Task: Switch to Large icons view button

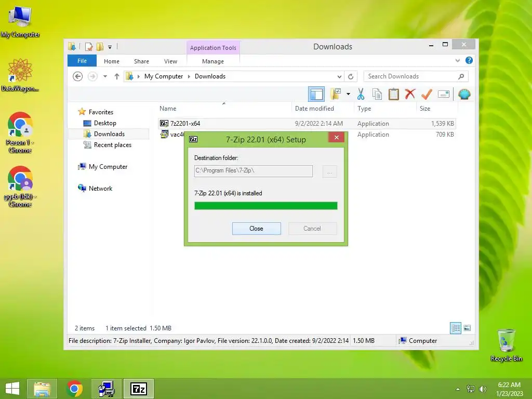Action: pyautogui.click(x=467, y=328)
